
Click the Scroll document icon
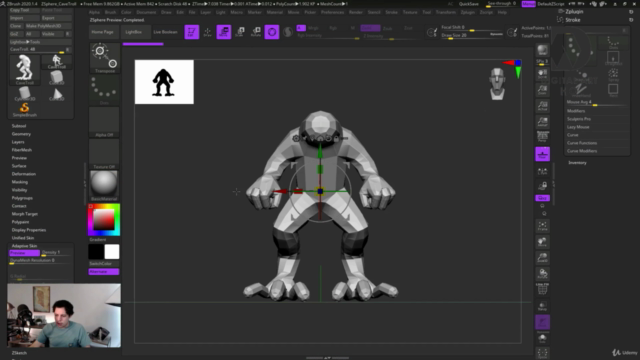pyautogui.click(x=542, y=74)
